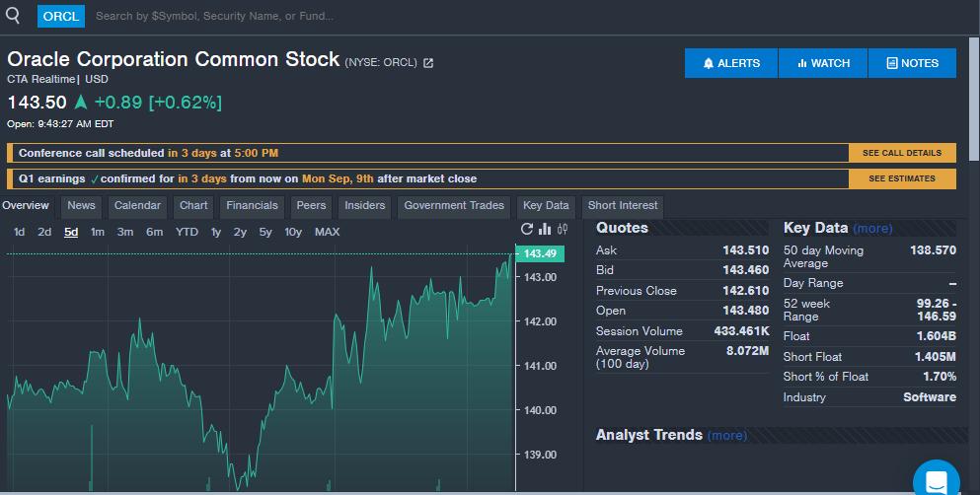Click the Conference call scheduled banner text
Viewport: 980px width, 495px height.
148,153
